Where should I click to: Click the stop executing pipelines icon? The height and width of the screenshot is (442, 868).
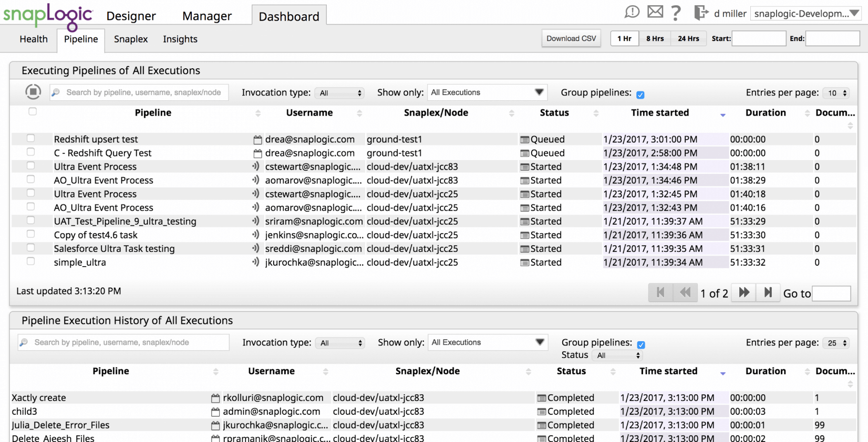pyautogui.click(x=33, y=92)
